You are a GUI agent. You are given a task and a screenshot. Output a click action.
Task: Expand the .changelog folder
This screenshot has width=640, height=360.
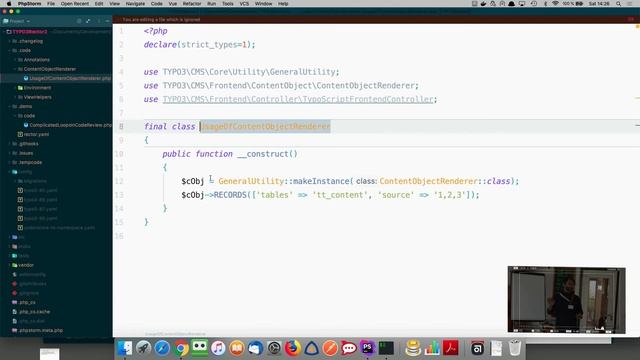click(x=10, y=41)
